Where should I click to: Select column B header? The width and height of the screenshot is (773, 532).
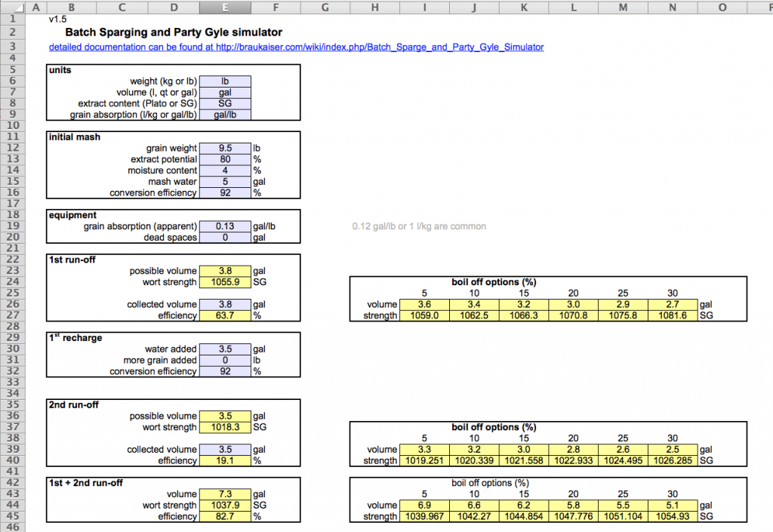coord(72,8)
